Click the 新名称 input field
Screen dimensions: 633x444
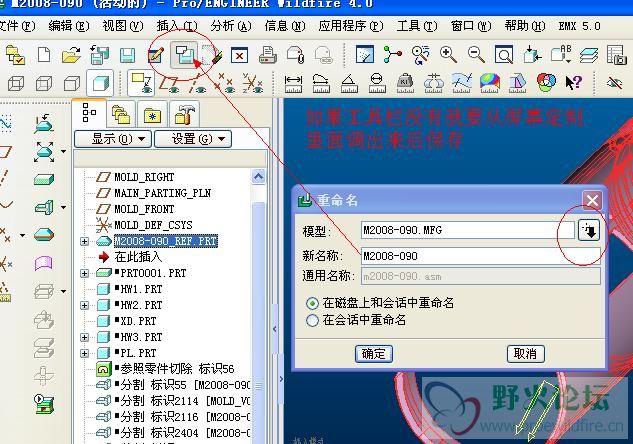pyautogui.click(x=480, y=256)
